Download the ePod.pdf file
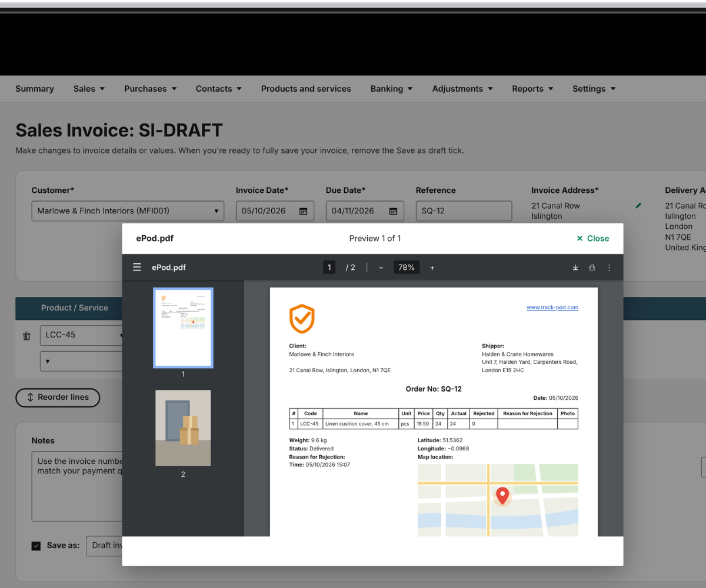706x588 pixels. pyautogui.click(x=575, y=268)
